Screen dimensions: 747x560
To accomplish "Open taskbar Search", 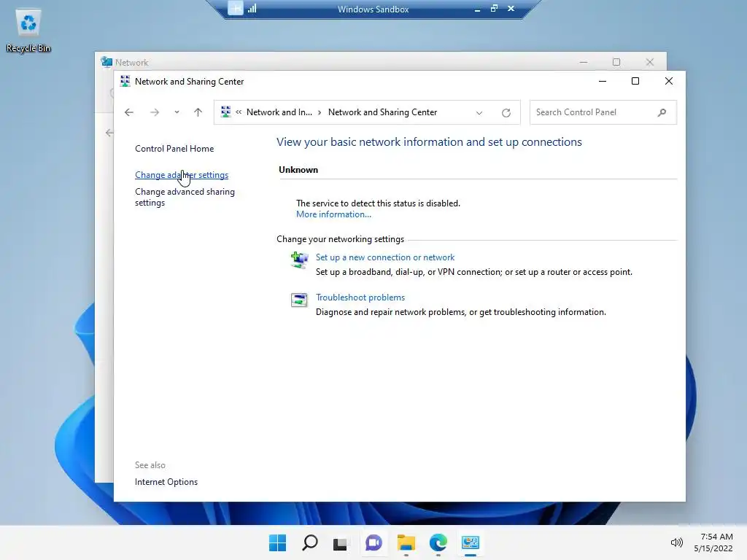I will click(x=309, y=542).
